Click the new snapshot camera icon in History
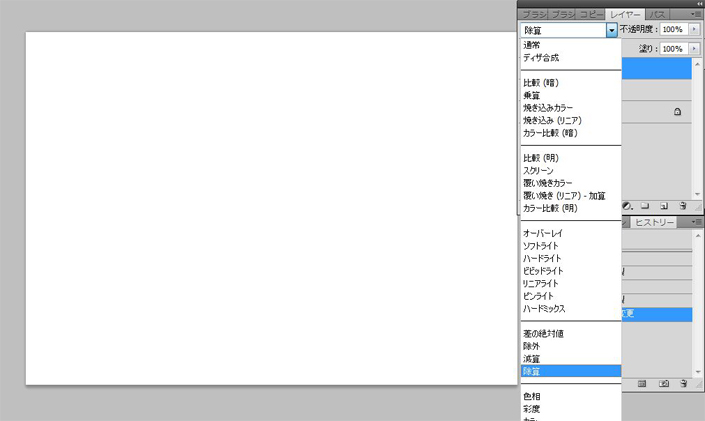Screen dimensions: 705x421 click(x=664, y=384)
